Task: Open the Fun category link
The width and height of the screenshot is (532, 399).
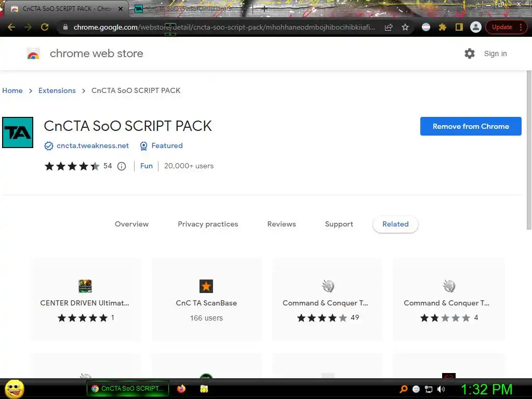Action: pos(147,166)
